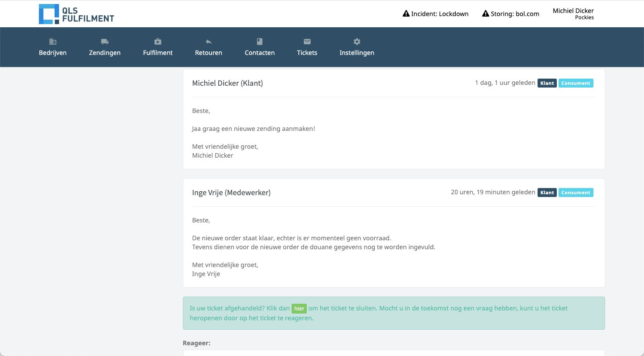644x356 pixels.
Task: Click the Zendingen truck icon
Action: 105,42
